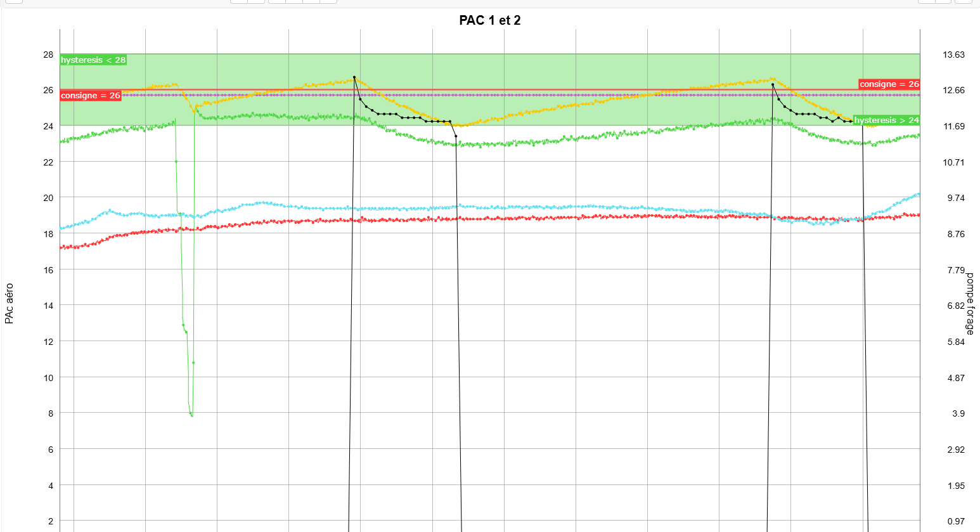Click right axis value 0.97
980x532 pixels.
956,521
